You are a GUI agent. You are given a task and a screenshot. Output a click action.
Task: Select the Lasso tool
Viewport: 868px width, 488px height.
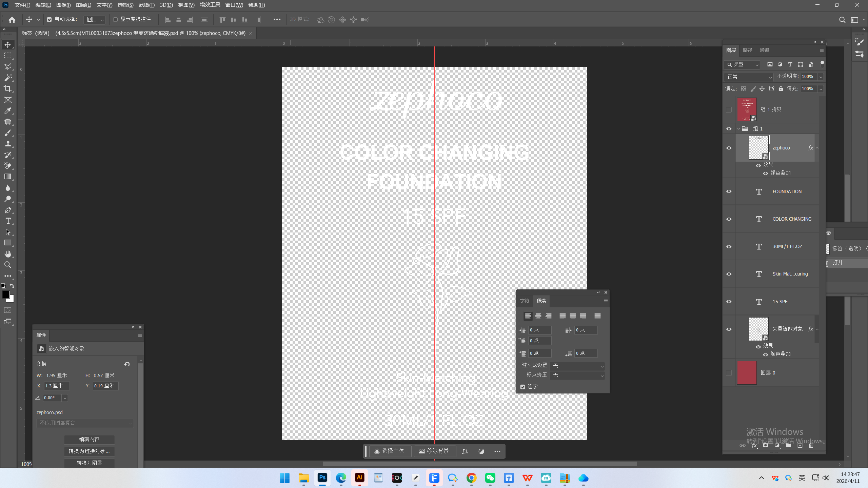click(8, 67)
